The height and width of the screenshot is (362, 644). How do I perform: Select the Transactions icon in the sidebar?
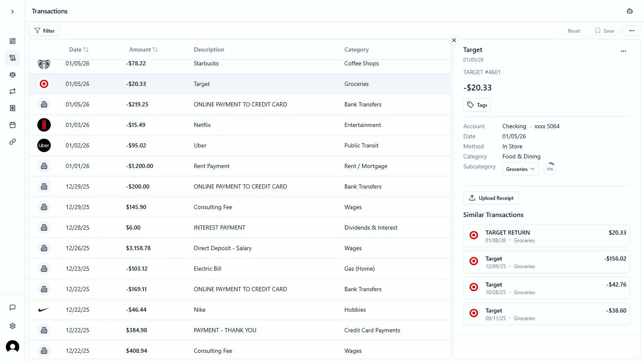(x=13, y=58)
